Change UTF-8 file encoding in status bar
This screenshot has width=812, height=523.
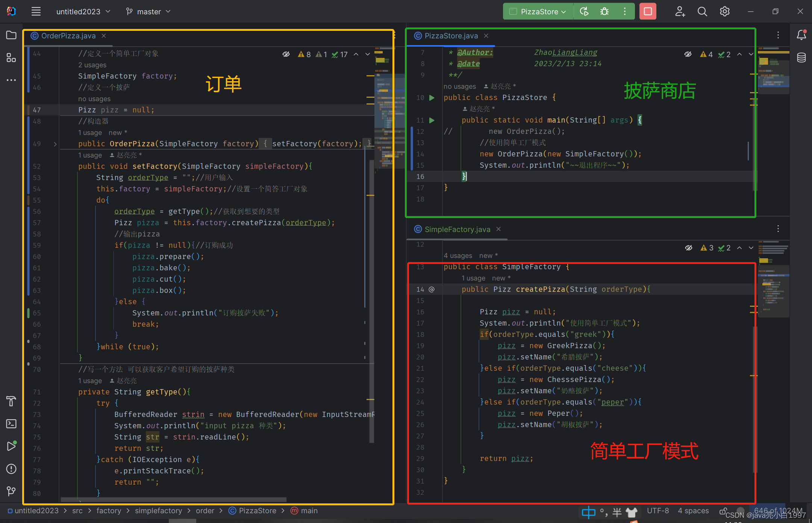point(658,511)
